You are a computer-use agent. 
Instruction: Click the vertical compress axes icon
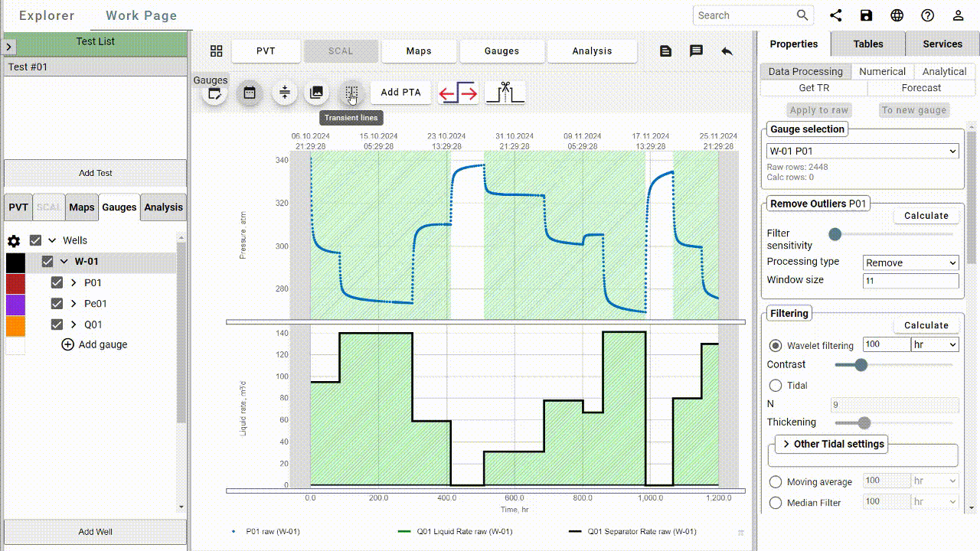click(284, 93)
